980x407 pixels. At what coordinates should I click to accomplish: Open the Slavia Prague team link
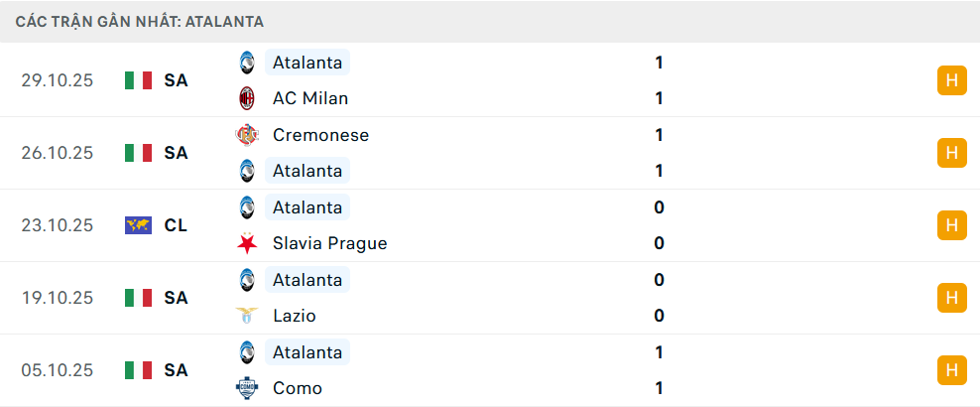click(x=329, y=243)
